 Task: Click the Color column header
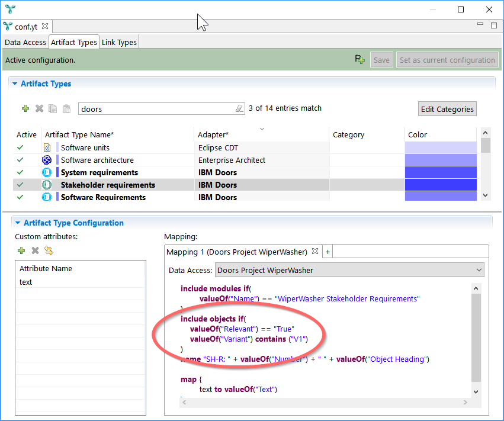click(440, 134)
